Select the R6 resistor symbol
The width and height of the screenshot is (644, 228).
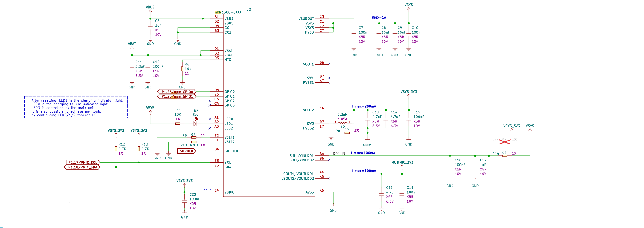[182, 69]
